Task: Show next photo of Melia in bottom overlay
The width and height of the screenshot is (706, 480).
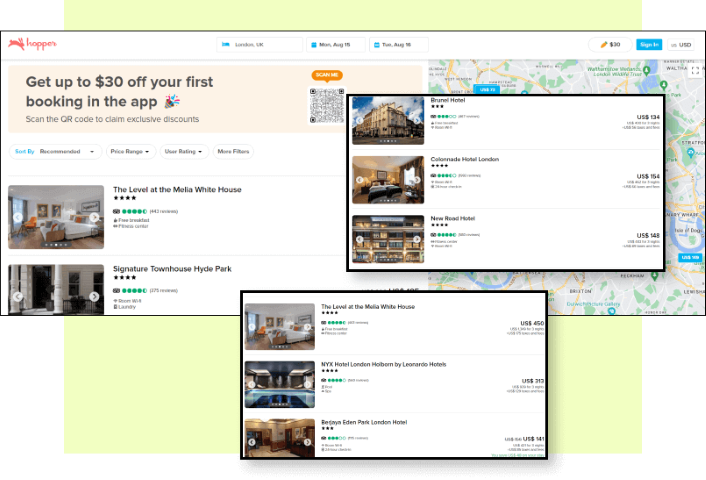Action: tap(308, 327)
